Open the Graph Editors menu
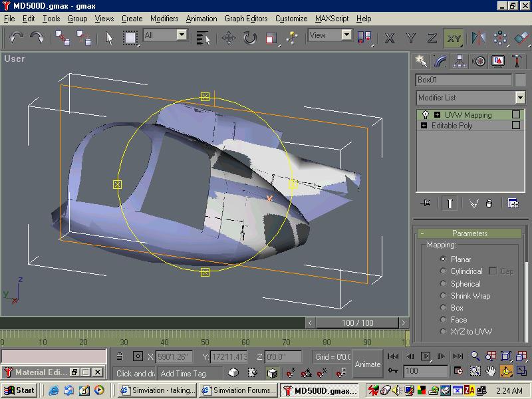532x399 pixels. click(x=246, y=19)
